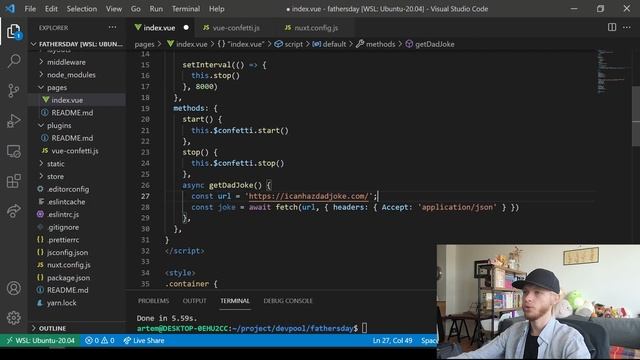Open the .gitignore file
640x360 pixels.
[77, 227]
